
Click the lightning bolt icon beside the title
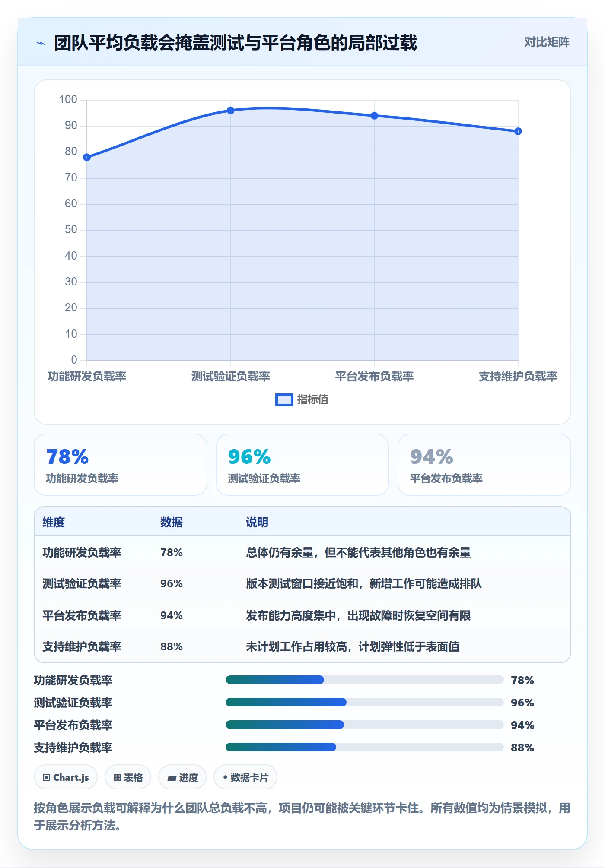[x=41, y=43]
